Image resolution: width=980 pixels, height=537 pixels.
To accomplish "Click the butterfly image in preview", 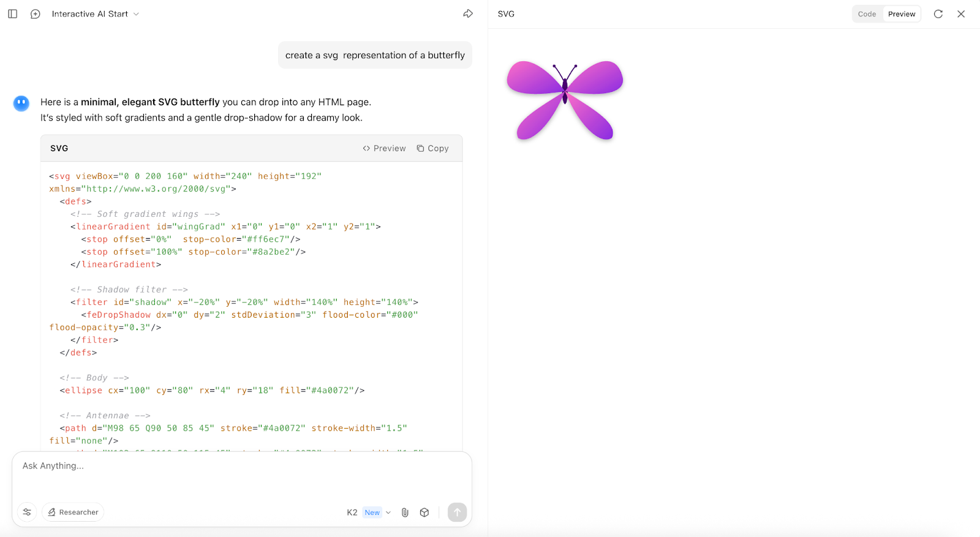I will (565, 100).
